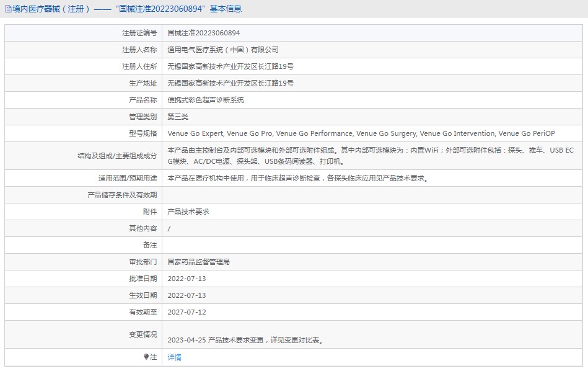Click the 审批部门 label
The width and height of the screenshot is (588, 371).
coord(143,262)
